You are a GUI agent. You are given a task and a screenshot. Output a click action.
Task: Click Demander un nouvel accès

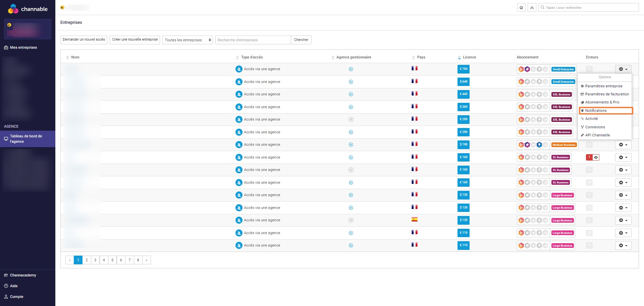click(x=84, y=40)
